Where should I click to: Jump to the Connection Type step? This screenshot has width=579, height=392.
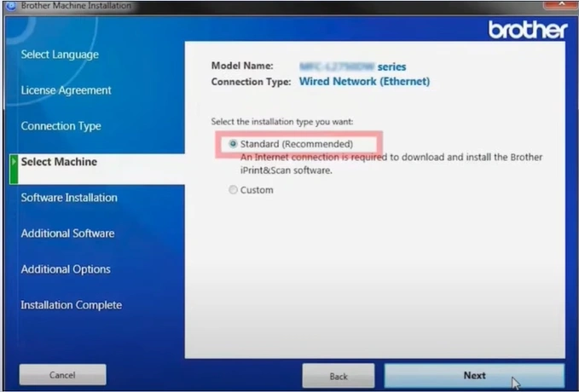coord(61,126)
